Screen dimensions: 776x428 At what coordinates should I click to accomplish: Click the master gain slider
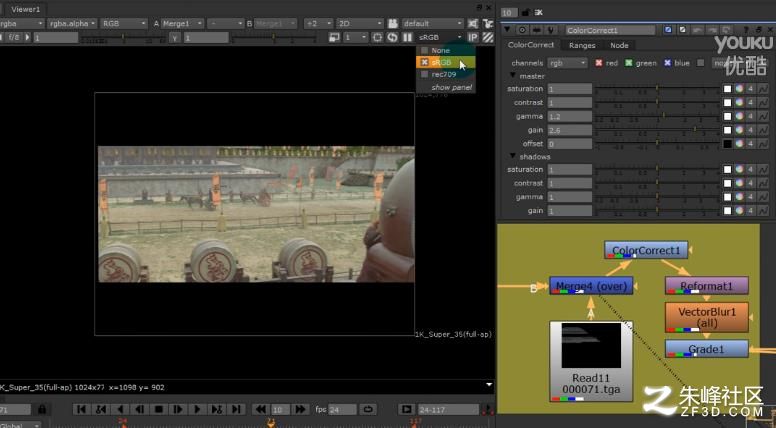(x=657, y=130)
